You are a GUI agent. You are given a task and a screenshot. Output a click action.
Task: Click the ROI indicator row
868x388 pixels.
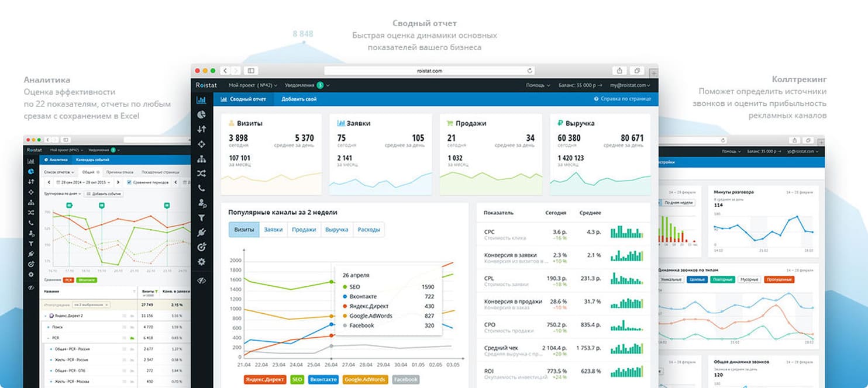[563, 373]
